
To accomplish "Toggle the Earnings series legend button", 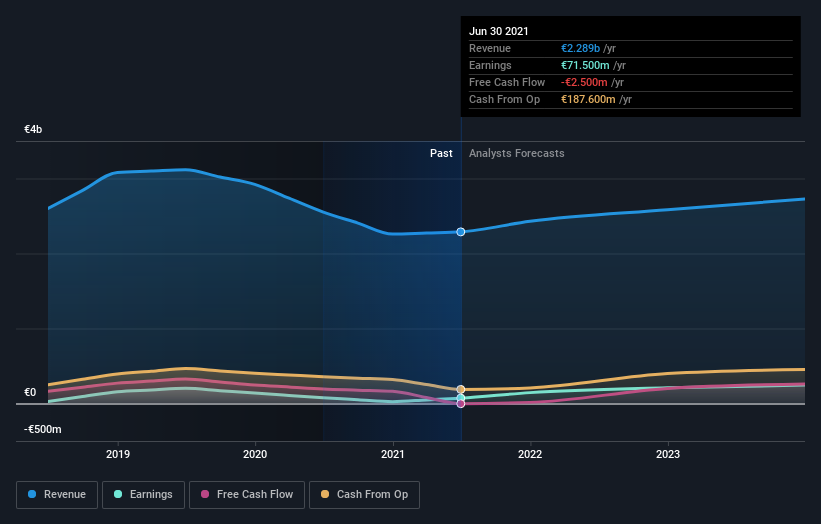I will [x=143, y=495].
